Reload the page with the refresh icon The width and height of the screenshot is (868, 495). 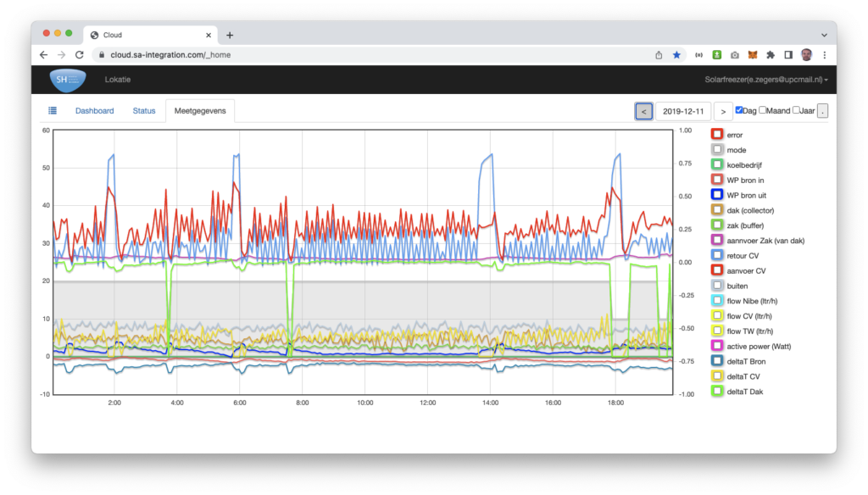[79, 55]
